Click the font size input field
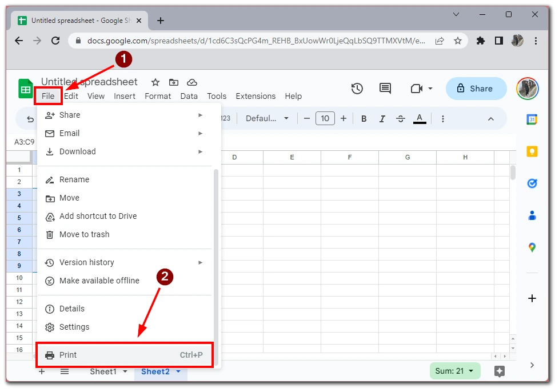The image size is (559, 392). click(x=325, y=118)
